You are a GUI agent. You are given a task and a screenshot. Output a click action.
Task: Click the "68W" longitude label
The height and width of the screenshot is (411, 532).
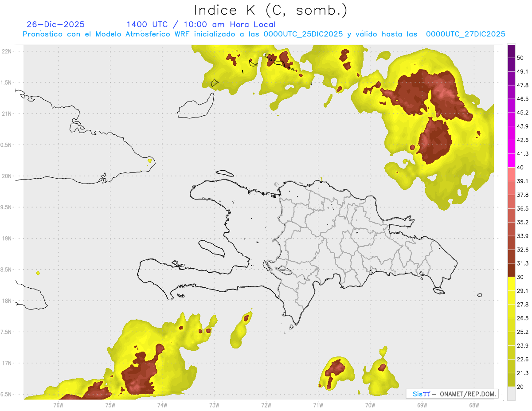[x=473, y=405]
